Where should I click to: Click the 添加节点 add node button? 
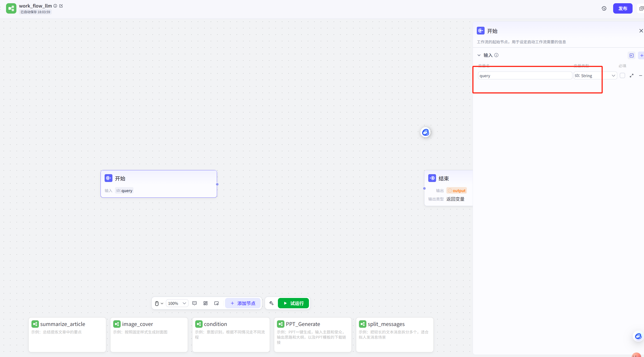[x=243, y=303]
